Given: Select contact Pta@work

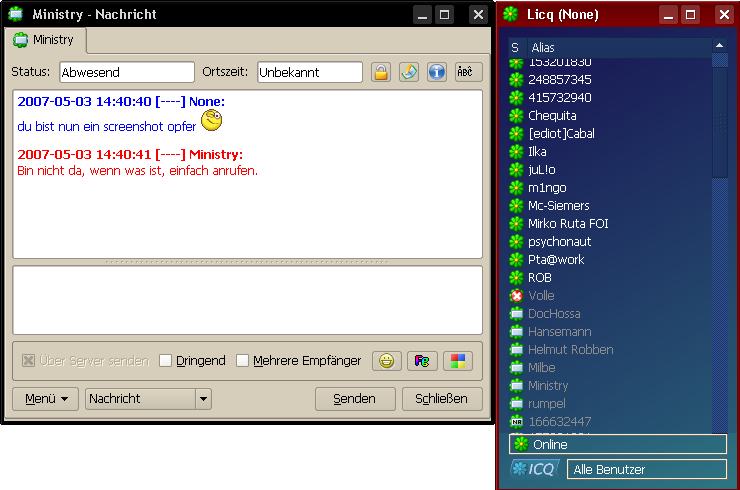Looking at the screenshot, I should click(610, 260).
